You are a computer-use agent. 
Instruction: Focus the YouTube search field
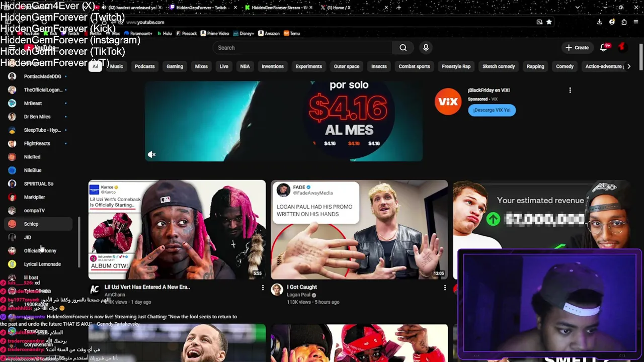click(x=302, y=48)
